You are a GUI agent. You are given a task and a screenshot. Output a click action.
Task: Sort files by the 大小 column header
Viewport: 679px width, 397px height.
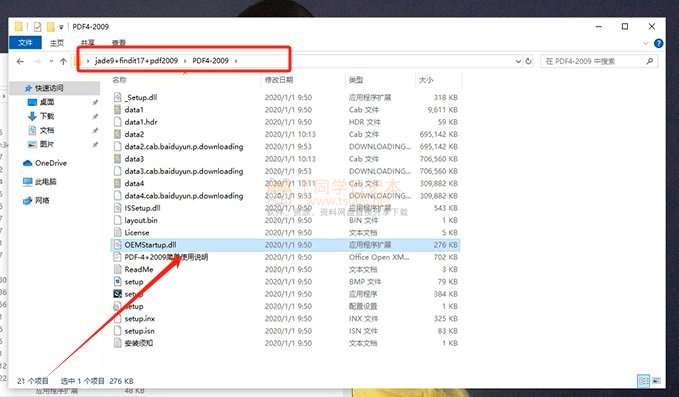pyautogui.click(x=426, y=80)
